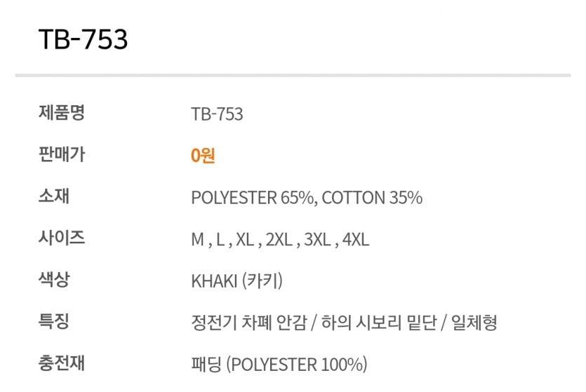The width and height of the screenshot is (586, 392).
Task: Pick size L in the size list
Action: 220,240
